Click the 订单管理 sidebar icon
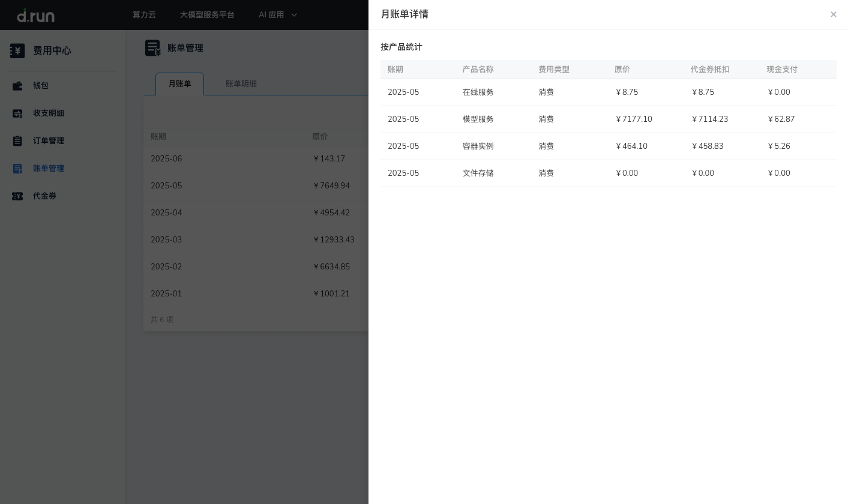Viewport: 848px width, 504px height. click(17, 141)
